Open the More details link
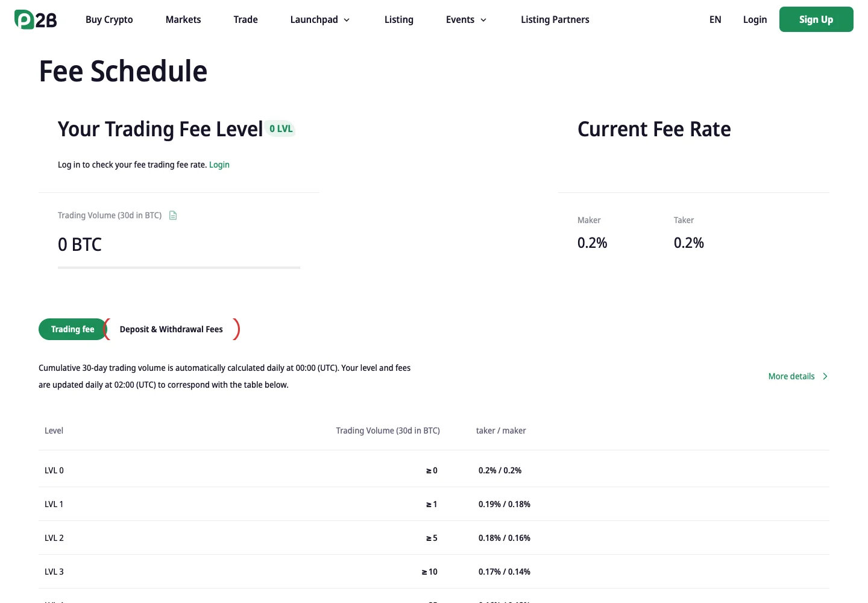This screenshot has width=868, height=603. (791, 376)
